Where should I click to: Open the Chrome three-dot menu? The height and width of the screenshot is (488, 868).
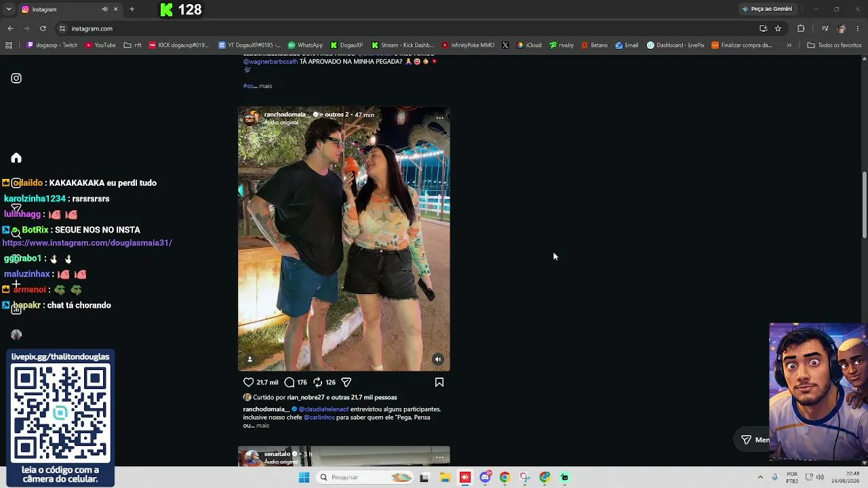point(858,28)
